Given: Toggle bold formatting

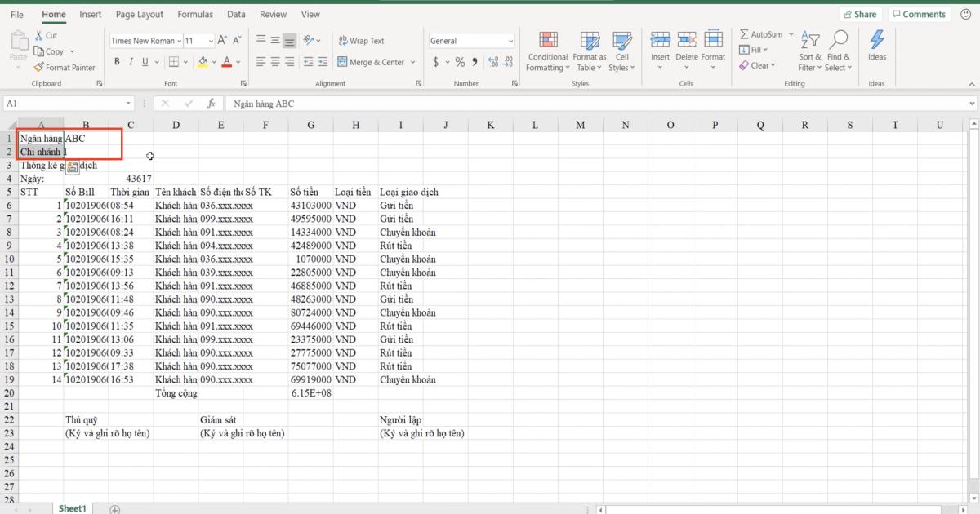Looking at the screenshot, I should pyautogui.click(x=117, y=61).
